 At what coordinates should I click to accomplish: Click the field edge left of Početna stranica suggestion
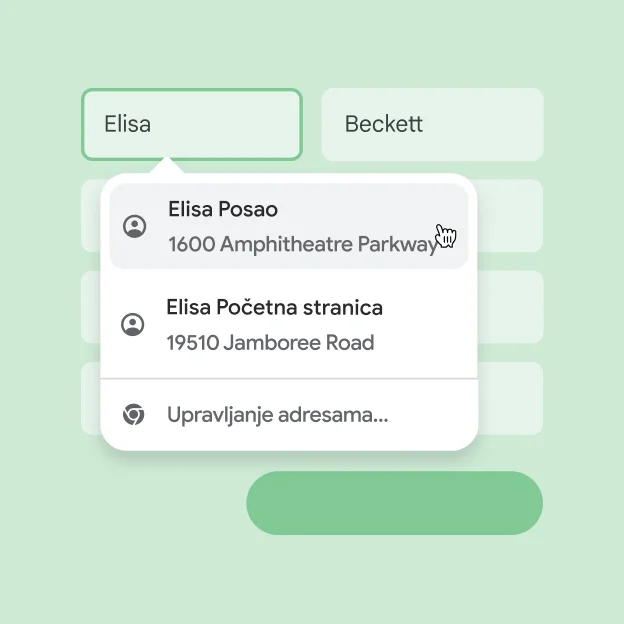(x=90, y=307)
